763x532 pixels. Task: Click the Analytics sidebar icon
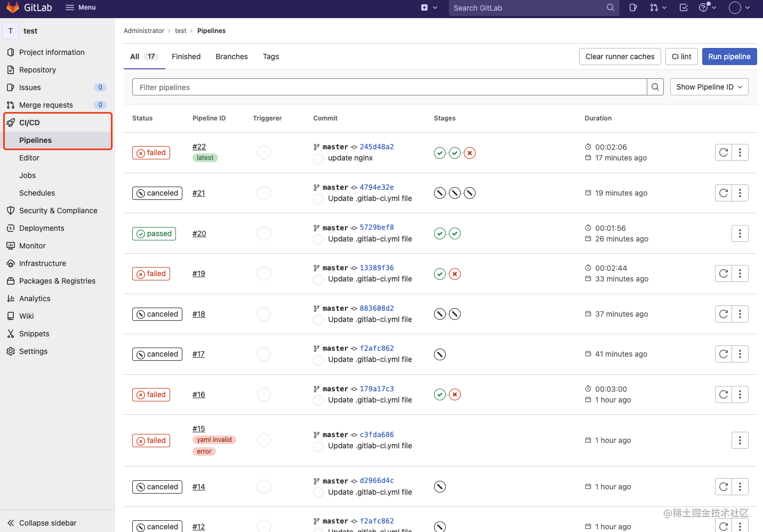click(11, 299)
